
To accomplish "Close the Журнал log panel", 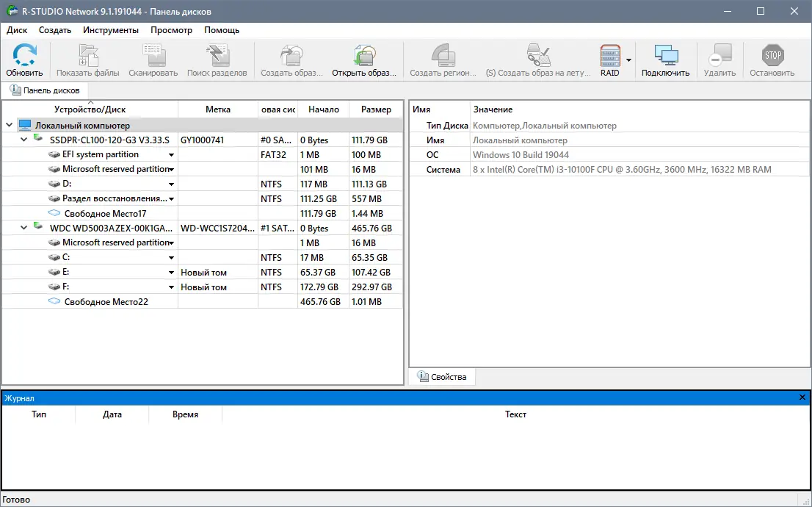I will [802, 397].
